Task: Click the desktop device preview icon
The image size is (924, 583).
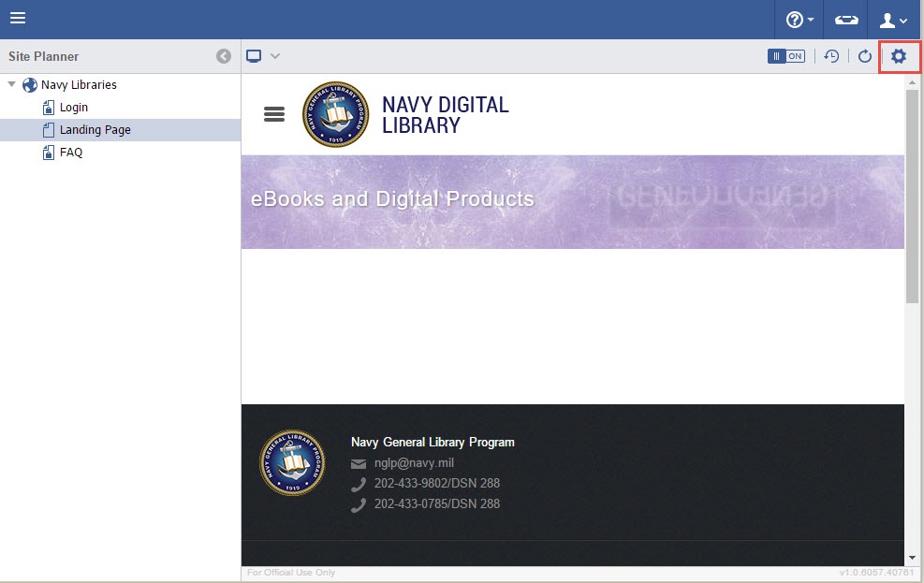Action: pyautogui.click(x=254, y=56)
